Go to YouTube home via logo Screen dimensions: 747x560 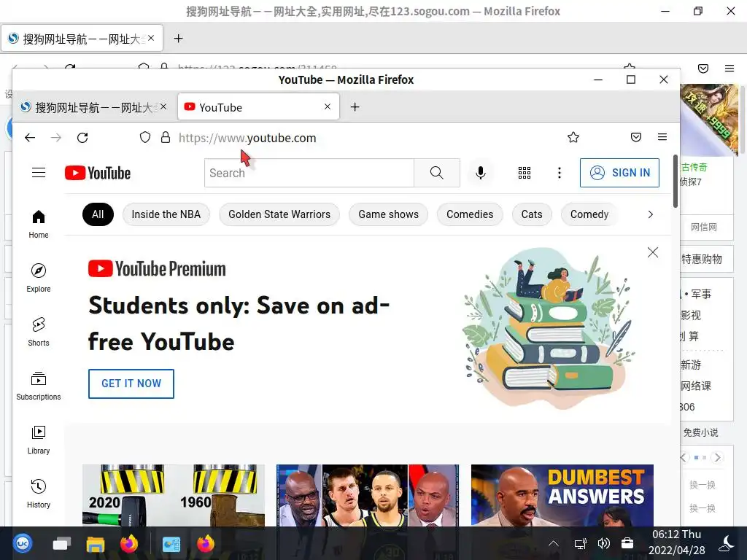[98, 173]
